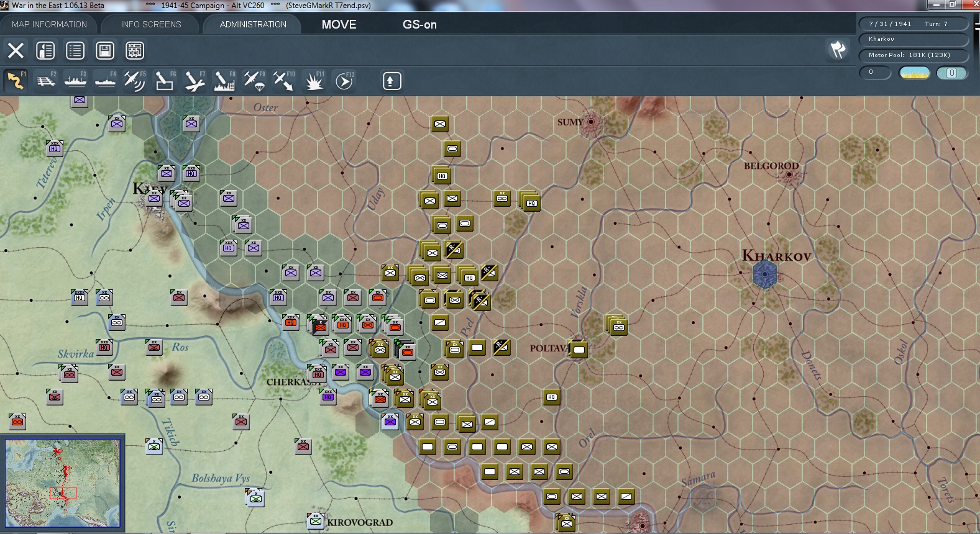Select the HQ counter beside Skvirka label
Viewport: 980px width, 534px height.
coord(104,346)
